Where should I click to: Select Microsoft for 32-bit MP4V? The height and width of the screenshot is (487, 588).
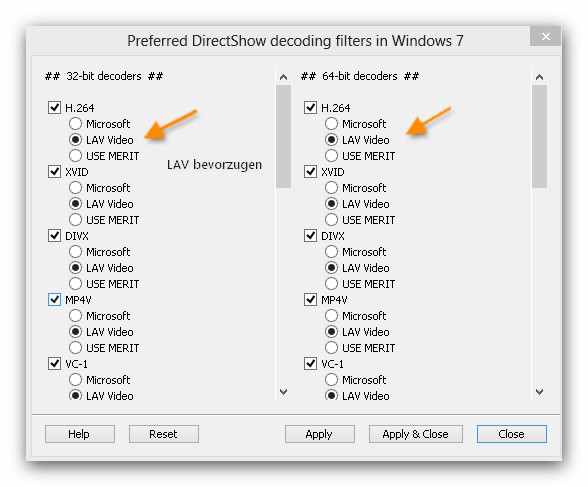[75, 316]
